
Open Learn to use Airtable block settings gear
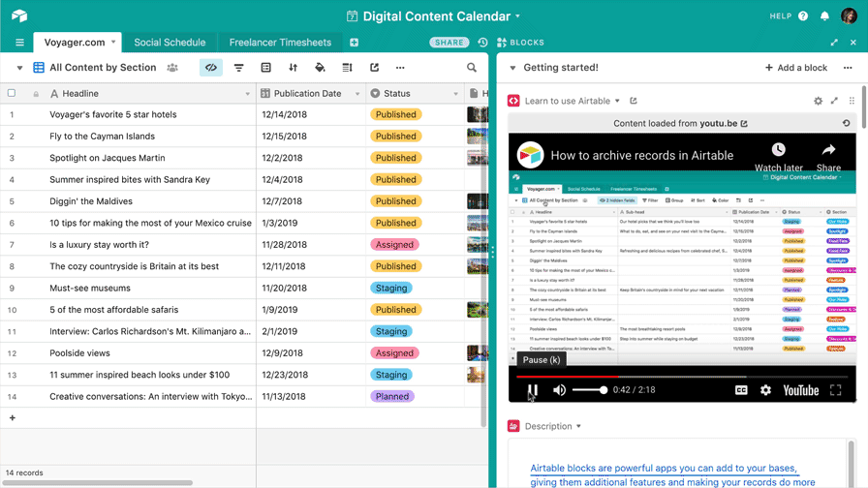coord(818,101)
